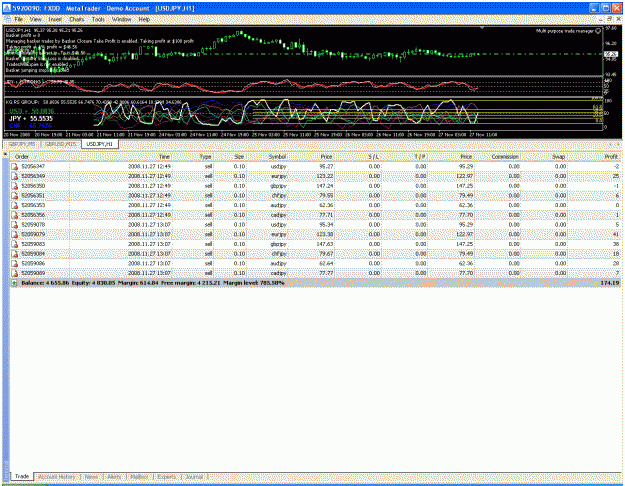625x486 pixels.
Task: Click the order icon for order 52056351
Action: pos(14,196)
